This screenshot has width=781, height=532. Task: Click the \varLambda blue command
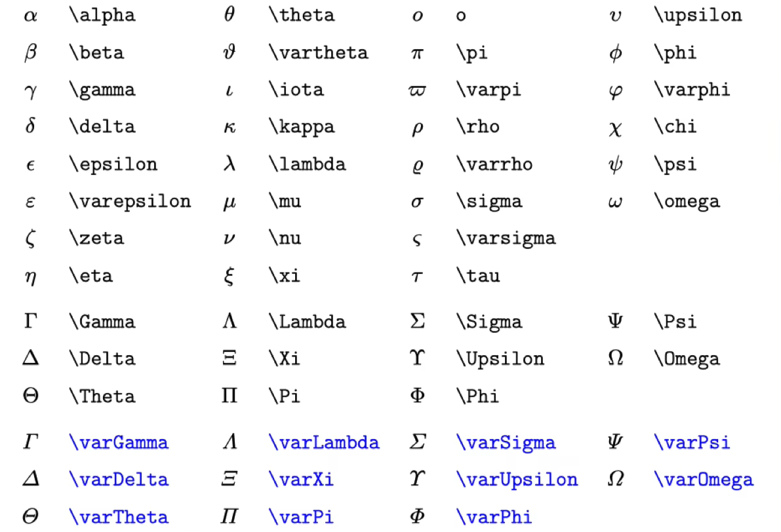[324, 442]
